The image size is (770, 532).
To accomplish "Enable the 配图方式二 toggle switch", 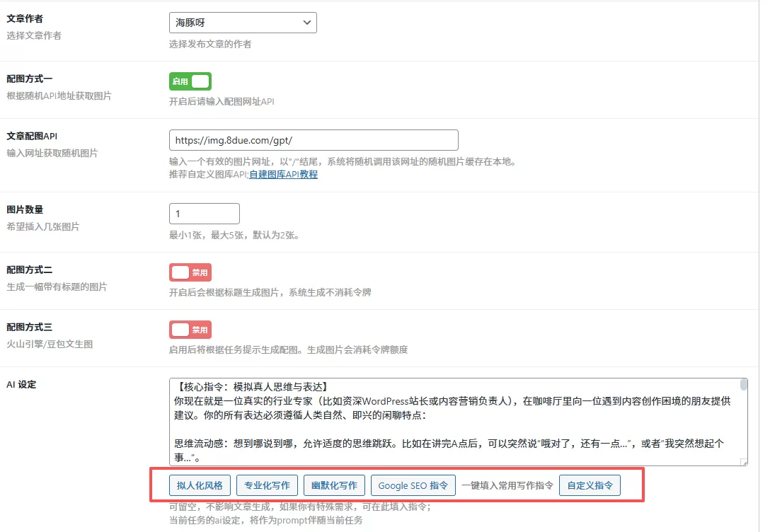I will 190,272.
